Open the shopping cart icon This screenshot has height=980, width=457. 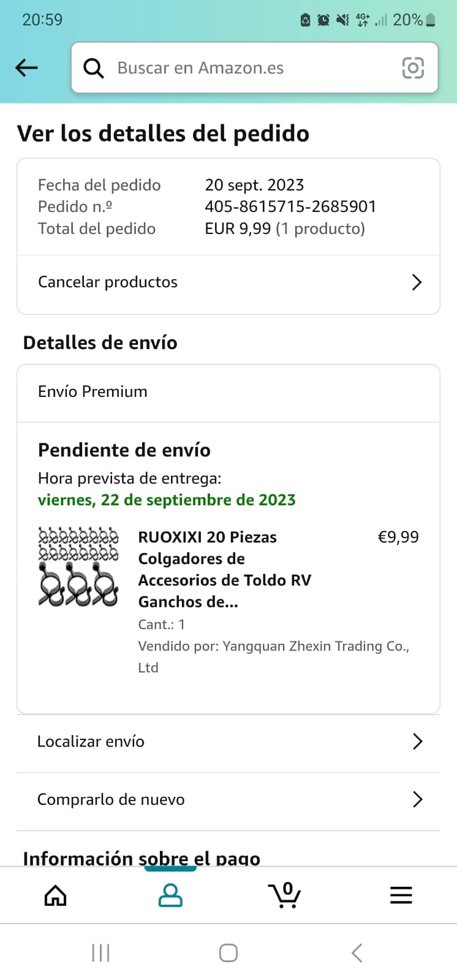point(285,895)
